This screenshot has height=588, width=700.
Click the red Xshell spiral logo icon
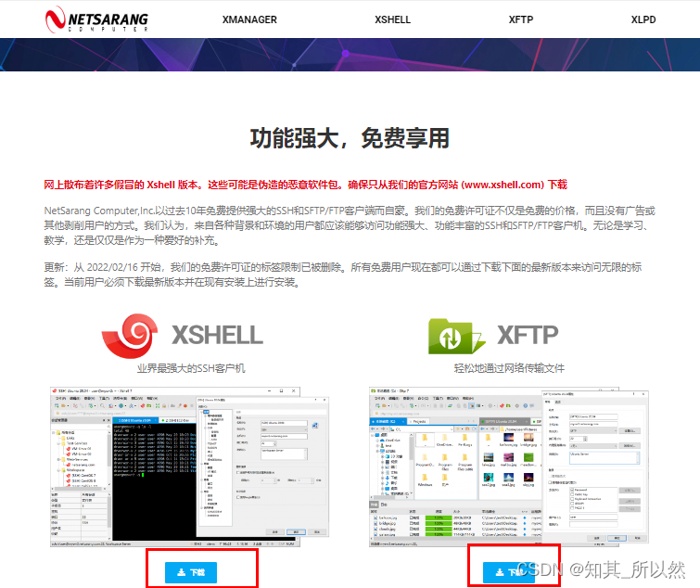[130, 336]
